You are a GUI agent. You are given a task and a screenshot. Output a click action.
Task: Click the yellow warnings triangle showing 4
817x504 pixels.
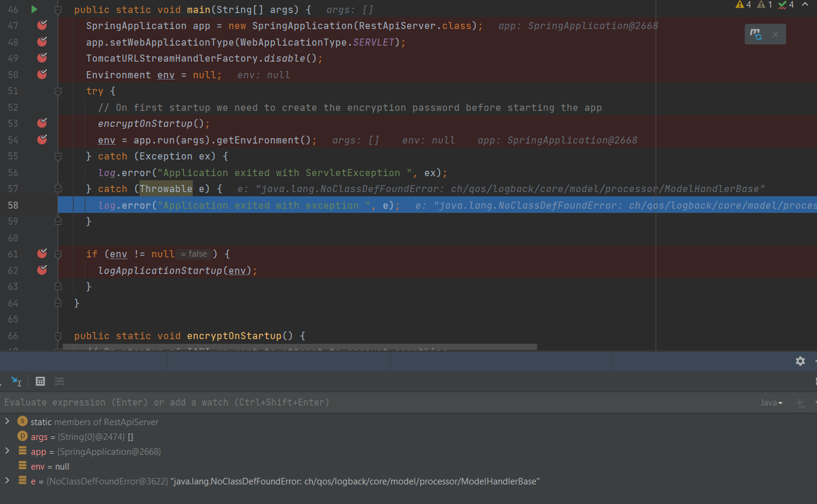tap(740, 5)
